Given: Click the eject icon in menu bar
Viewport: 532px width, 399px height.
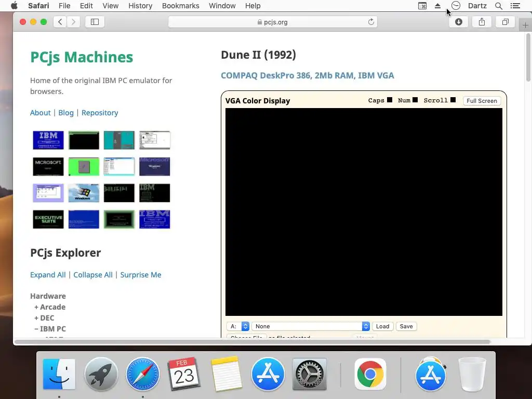Looking at the screenshot, I should pos(437,6).
